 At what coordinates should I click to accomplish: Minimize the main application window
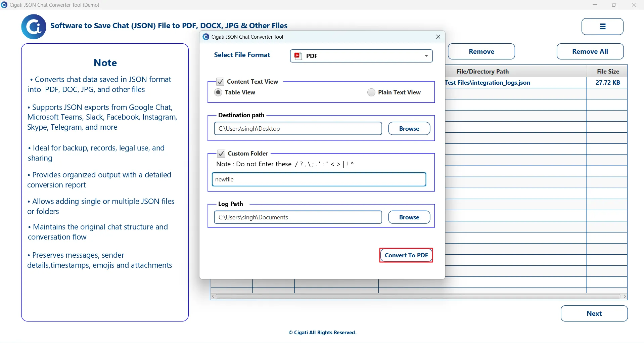[x=595, y=5]
